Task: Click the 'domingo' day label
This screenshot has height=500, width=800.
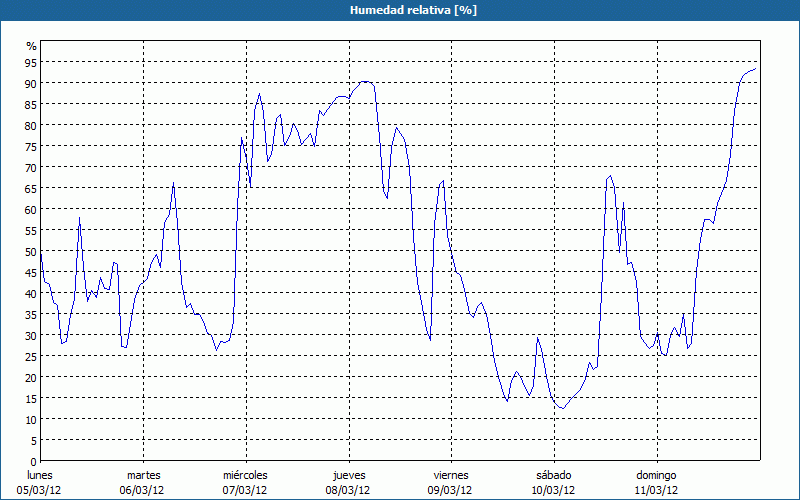Action: pos(656,475)
